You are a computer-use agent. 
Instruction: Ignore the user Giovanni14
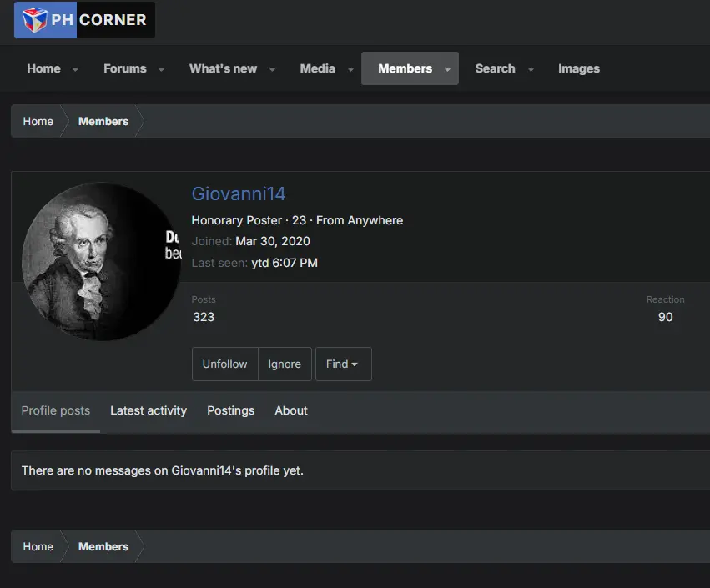tap(285, 364)
